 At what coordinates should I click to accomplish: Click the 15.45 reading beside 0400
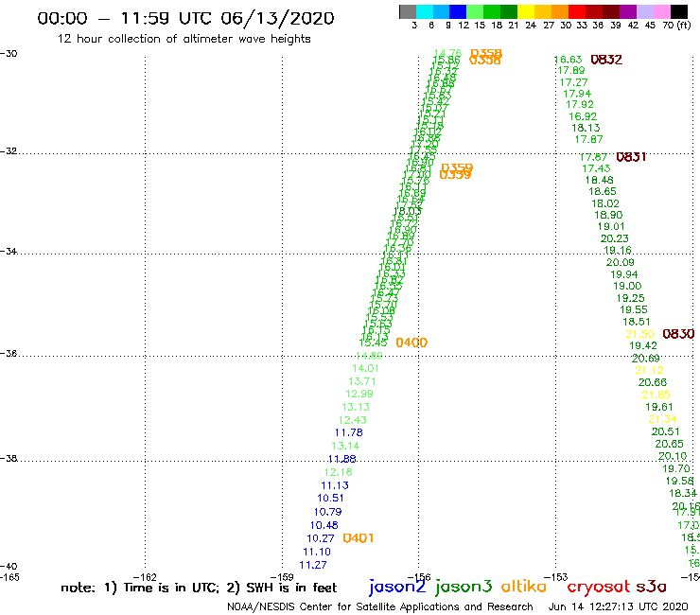click(x=374, y=343)
